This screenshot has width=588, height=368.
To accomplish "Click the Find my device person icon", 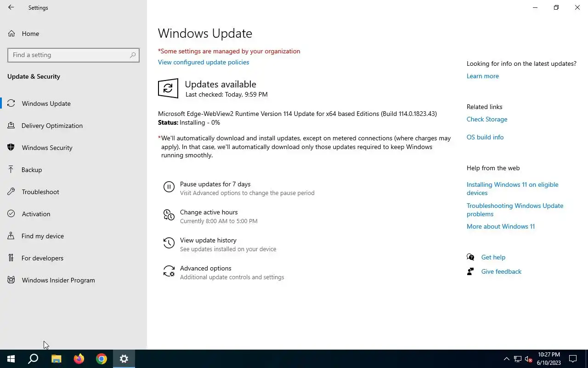I will point(11,236).
